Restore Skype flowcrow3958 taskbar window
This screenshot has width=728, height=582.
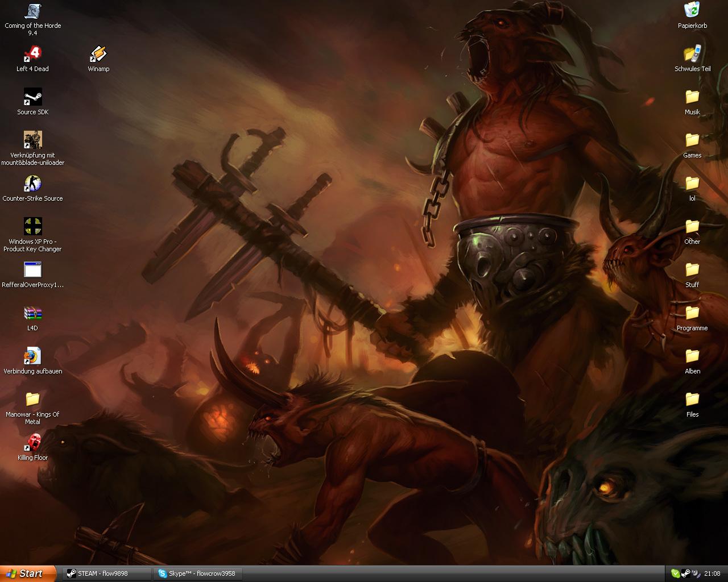click(x=198, y=573)
